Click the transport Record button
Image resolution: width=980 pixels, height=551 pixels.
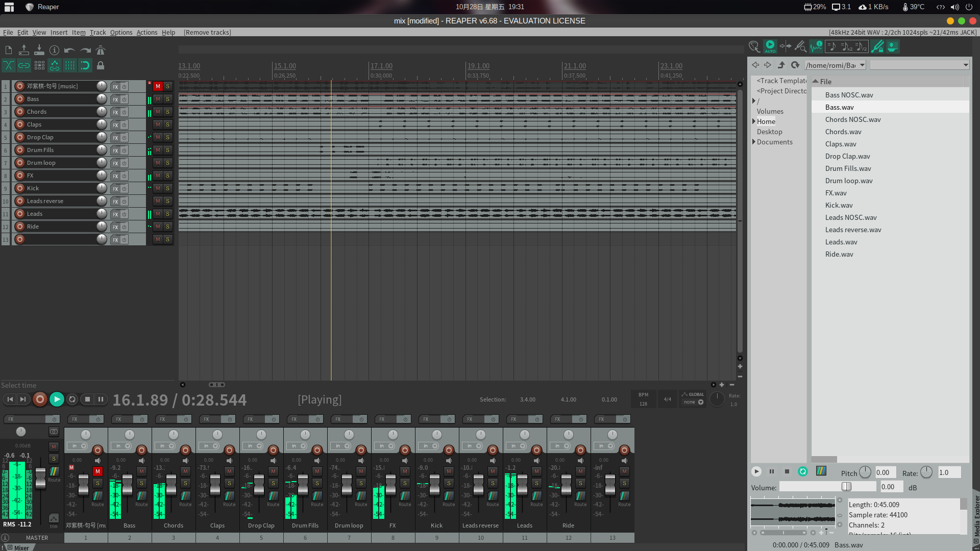pyautogui.click(x=40, y=399)
